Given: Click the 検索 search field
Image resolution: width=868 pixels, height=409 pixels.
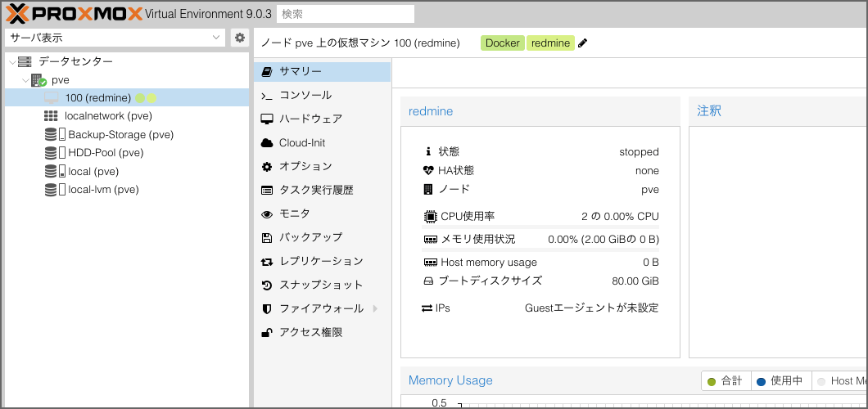Looking at the screenshot, I should pos(346,14).
